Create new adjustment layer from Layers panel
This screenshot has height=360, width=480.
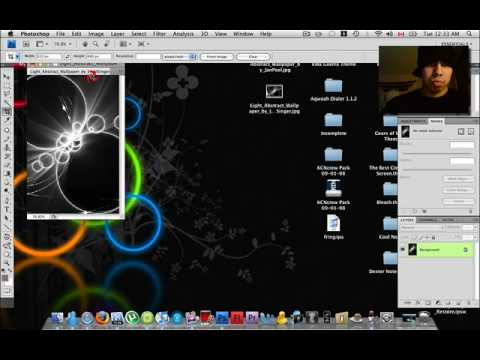(x=438, y=303)
